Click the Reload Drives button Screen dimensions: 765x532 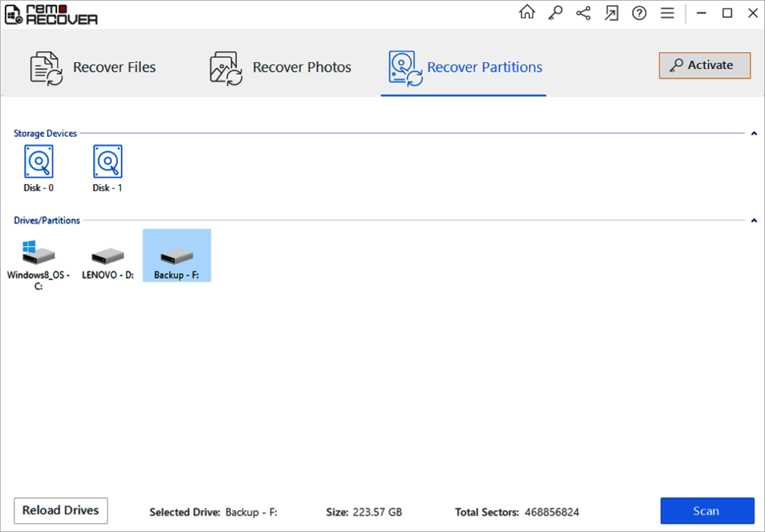click(60, 510)
